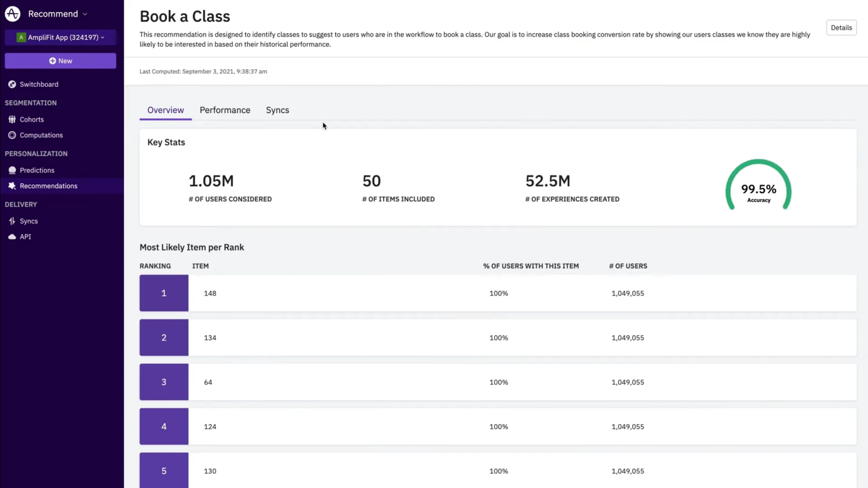868x488 pixels.
Task: Select the Overview tab
Action: (165, 110)
